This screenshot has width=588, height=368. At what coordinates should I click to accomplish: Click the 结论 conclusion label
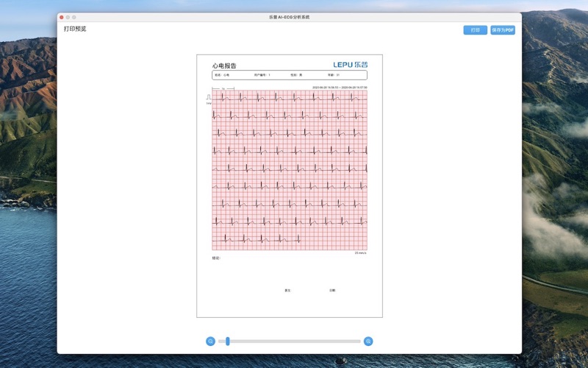click(x=216, y=258)
